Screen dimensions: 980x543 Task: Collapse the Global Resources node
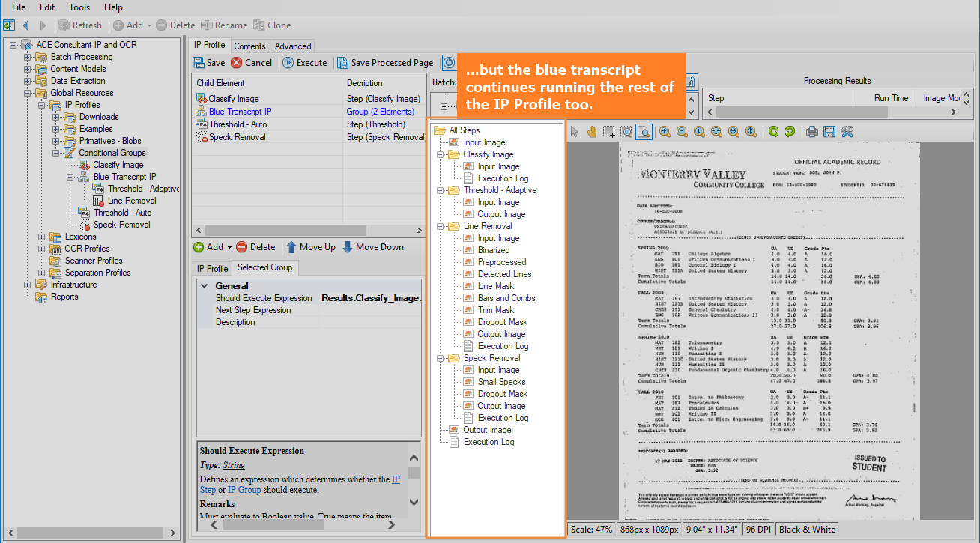[x=28, y=93]
